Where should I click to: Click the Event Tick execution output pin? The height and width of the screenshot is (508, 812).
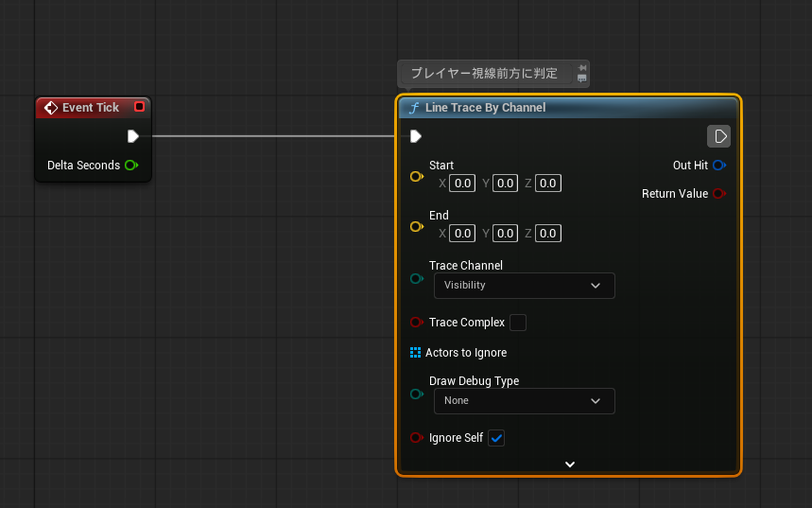133,136
